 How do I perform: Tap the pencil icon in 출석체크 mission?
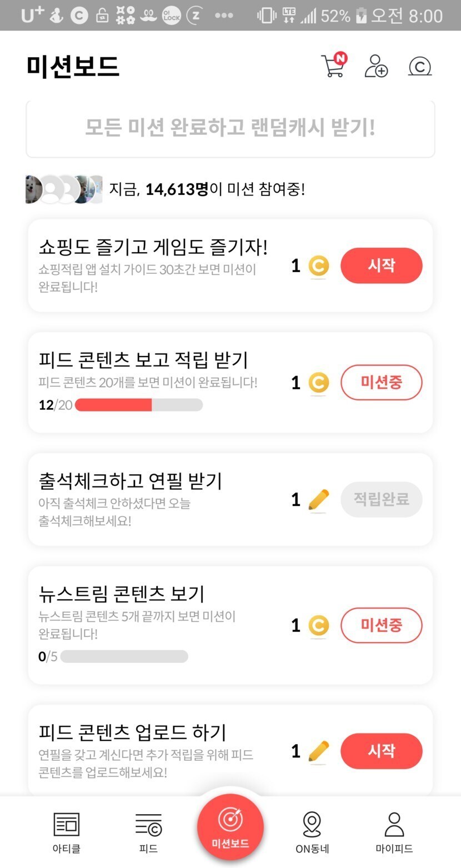point(319,500)
